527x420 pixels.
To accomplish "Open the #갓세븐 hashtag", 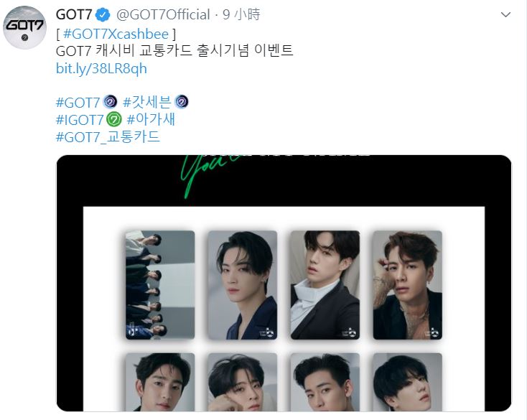I will pos(147,102).
